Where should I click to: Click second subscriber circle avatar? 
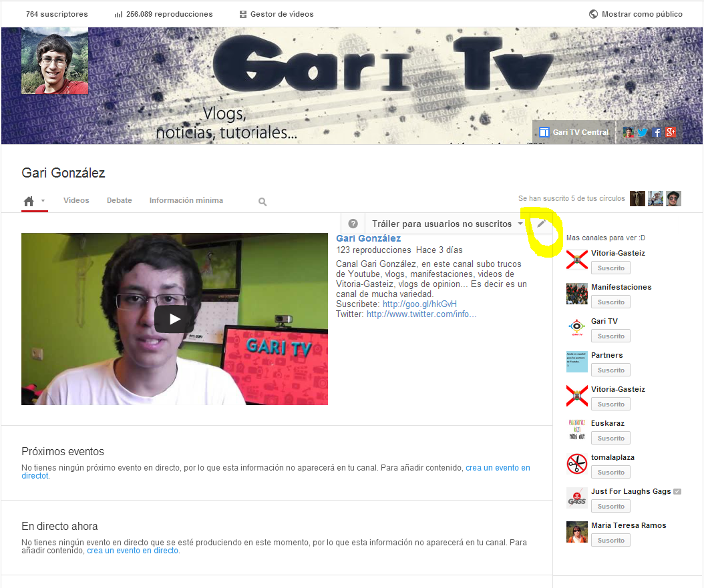(655, 199)
